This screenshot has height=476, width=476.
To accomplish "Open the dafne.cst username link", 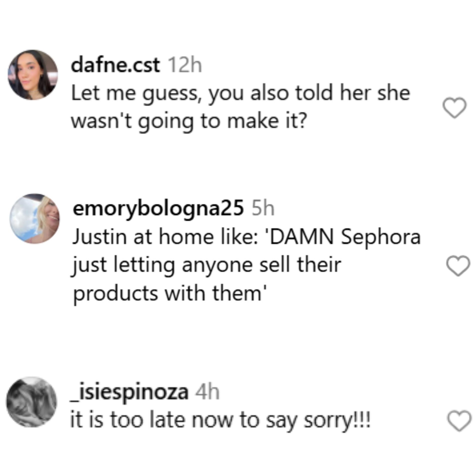I will [x=115, y=65].
